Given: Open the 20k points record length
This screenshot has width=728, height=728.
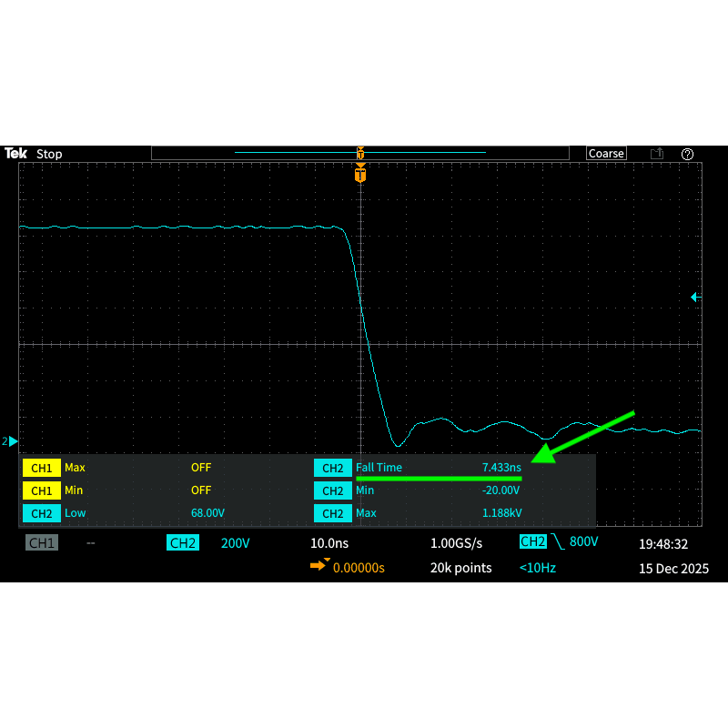Looking at the screenshot, I should [460, 568].
